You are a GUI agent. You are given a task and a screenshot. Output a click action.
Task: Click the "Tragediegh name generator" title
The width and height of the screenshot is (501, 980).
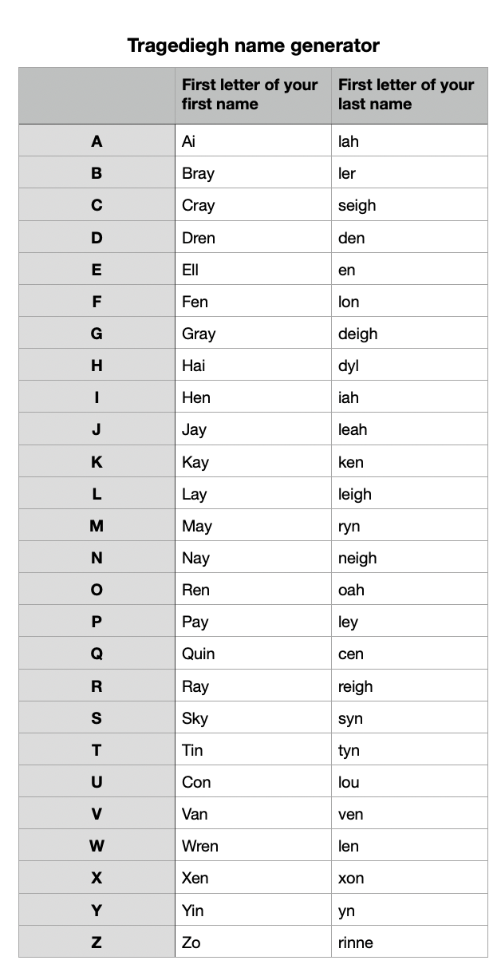[253, 45]
